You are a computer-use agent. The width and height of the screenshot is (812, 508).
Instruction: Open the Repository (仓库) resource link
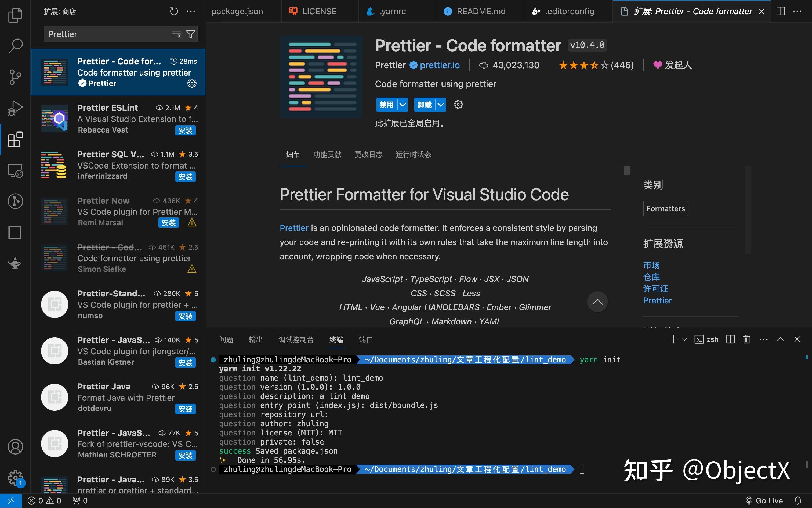651,277
